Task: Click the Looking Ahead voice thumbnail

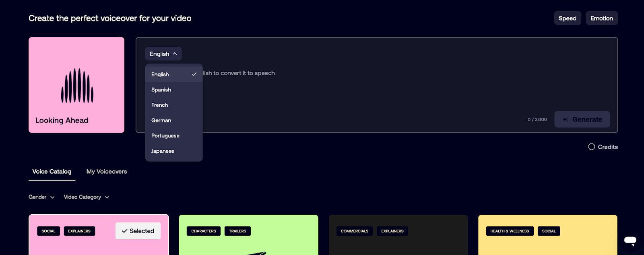Action: point(76,85)
